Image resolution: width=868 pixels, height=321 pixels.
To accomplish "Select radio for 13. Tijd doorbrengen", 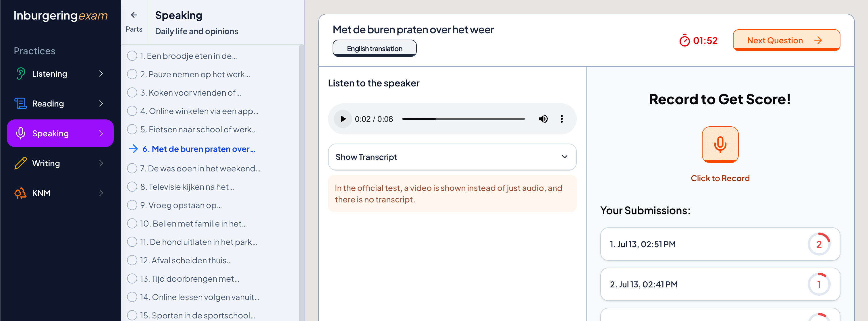I will (x=132, y=278).
